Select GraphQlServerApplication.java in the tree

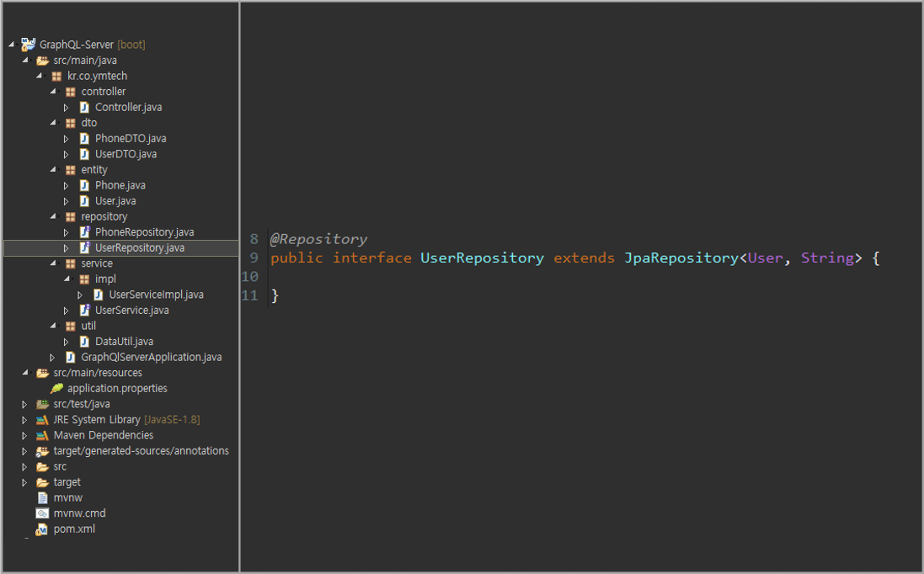tap(151, 358)
